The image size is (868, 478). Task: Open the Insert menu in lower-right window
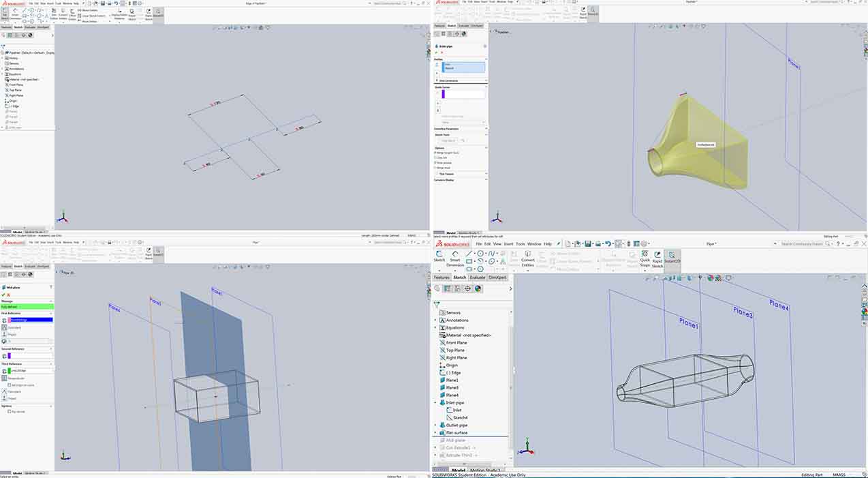coord(508,244)
